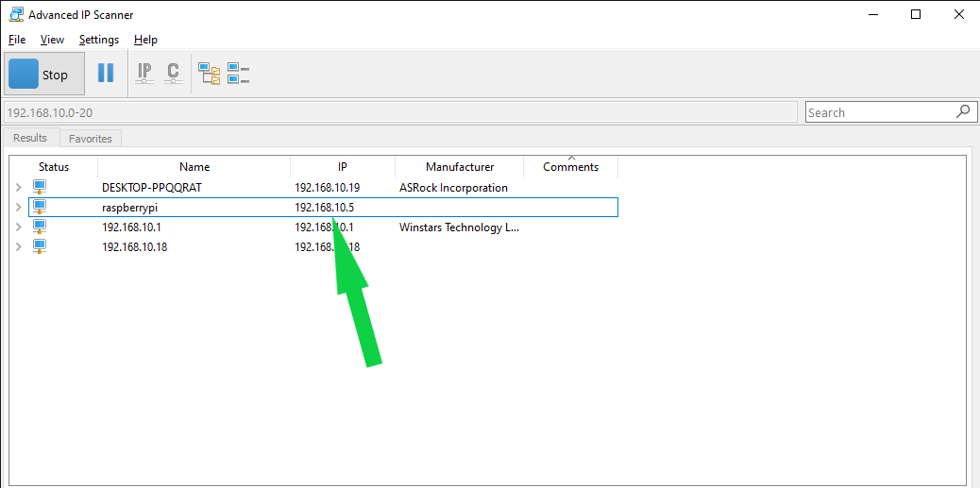Focus the Search text field

click(878, 112)
